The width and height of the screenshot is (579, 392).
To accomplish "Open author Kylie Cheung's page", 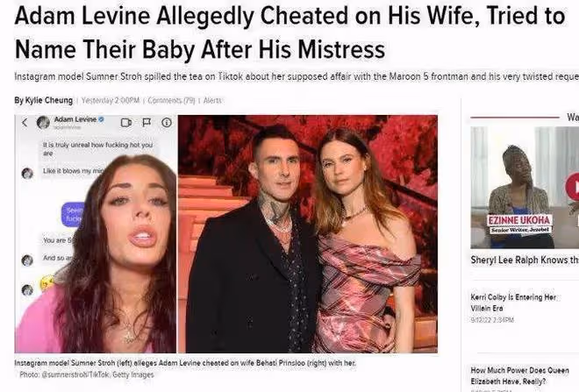I will pos(44,100).
